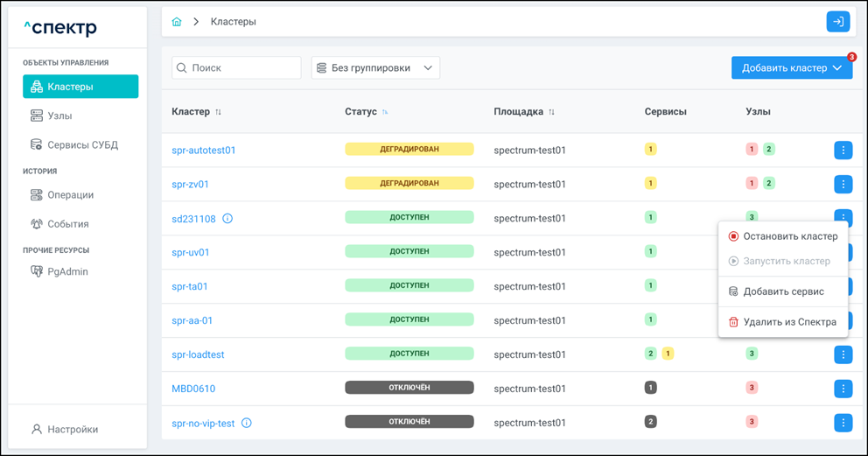Screen dimensions: 868x456
Task: Select Остановить кластер from context menu
Action: (x=783, y=236)
